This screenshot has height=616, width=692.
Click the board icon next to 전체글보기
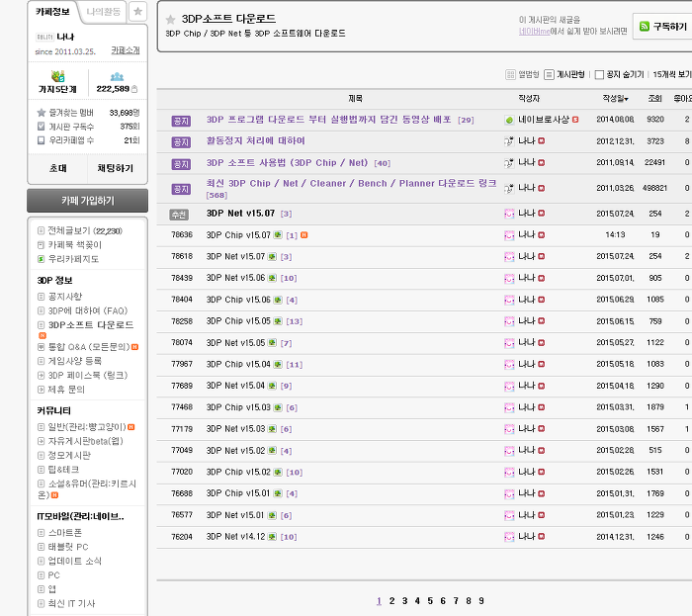(x=42, y=230)
